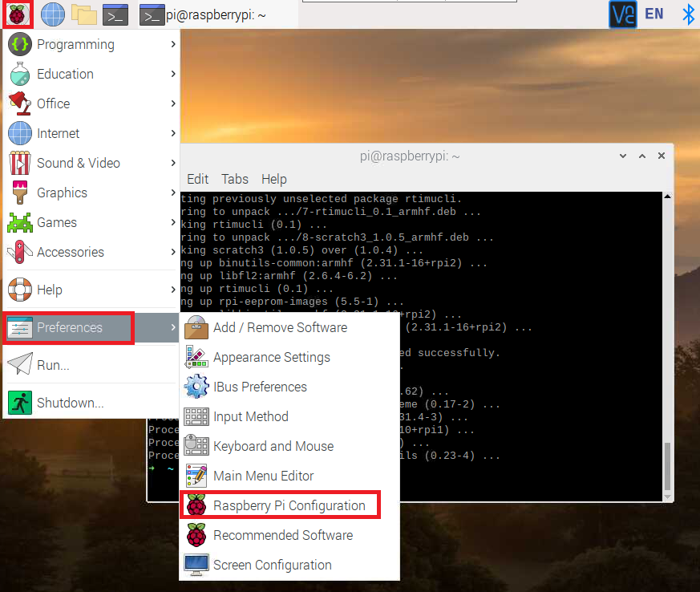Expand the Office submenu arrow

173,103
